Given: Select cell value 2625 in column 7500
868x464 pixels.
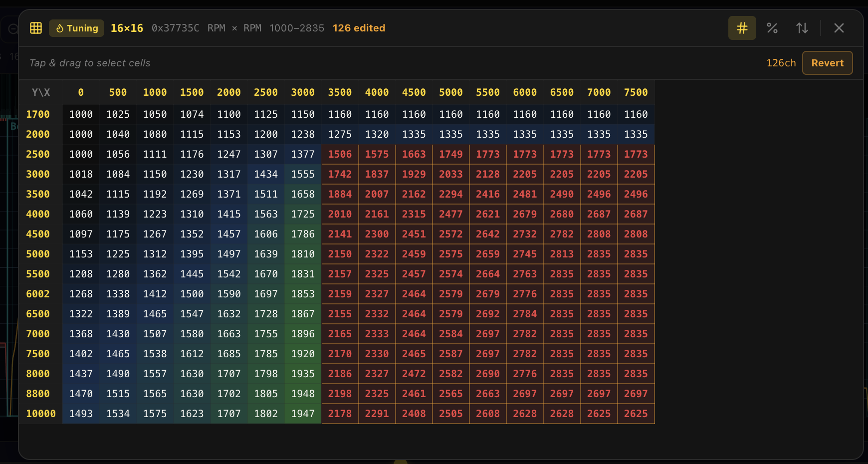Looking at the screenshot, I should 636,414.
